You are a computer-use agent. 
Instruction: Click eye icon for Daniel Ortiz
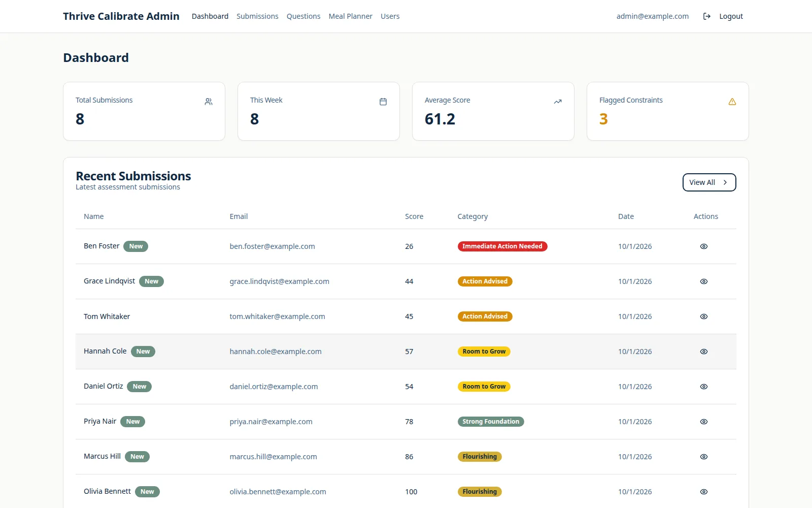[x=704, y=387]
